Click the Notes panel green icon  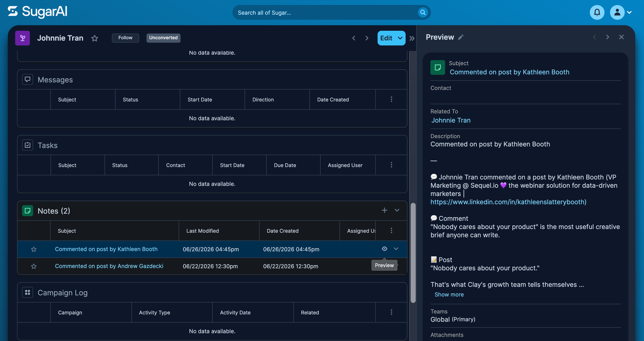coord(28,211)
